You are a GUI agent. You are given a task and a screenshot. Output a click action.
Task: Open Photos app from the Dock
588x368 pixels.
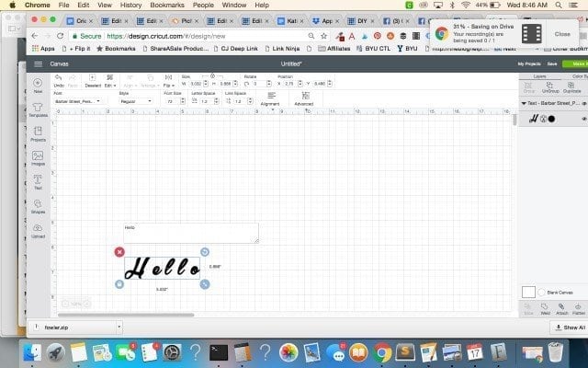(x=288, y=352)
